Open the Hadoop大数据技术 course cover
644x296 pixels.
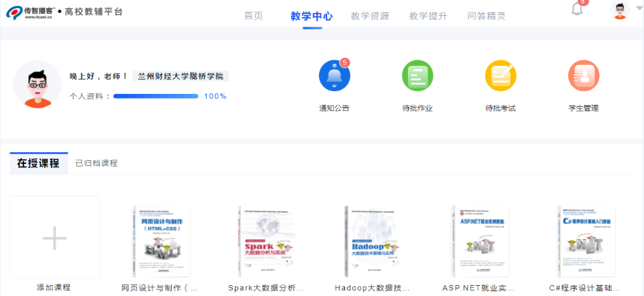tap(373, 241)
